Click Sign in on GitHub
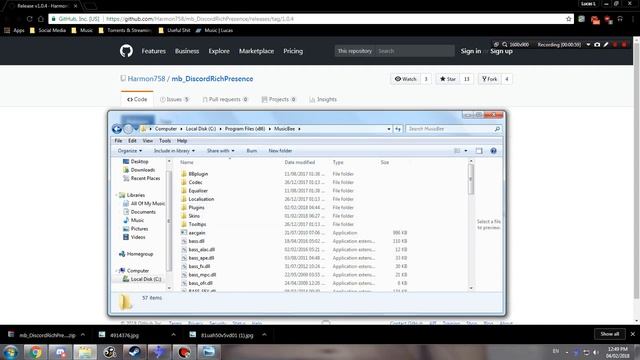 (x=471, y=51)
